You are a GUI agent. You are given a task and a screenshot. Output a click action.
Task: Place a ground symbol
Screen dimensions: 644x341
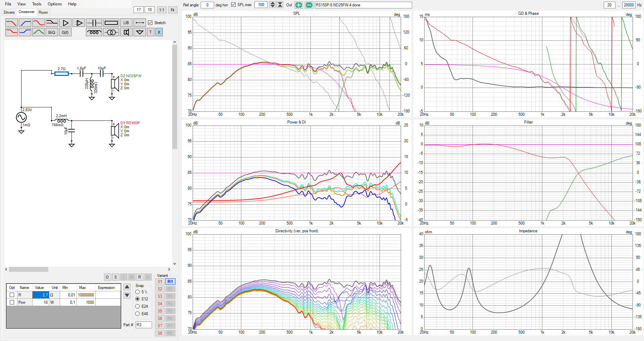(140, 32)
